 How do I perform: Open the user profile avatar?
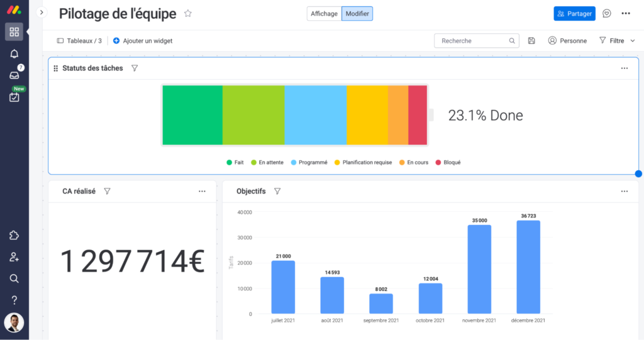pyautogui.click(x=14, y=322)
